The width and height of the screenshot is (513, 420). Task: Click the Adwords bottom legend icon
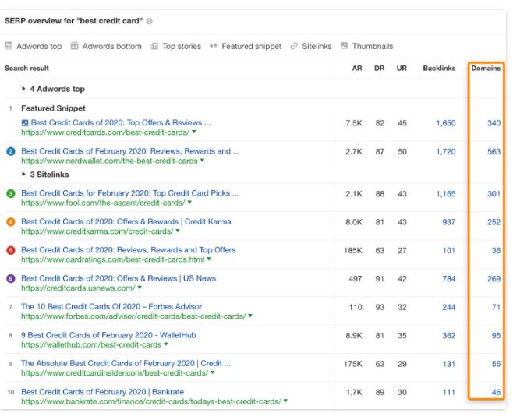75,46
